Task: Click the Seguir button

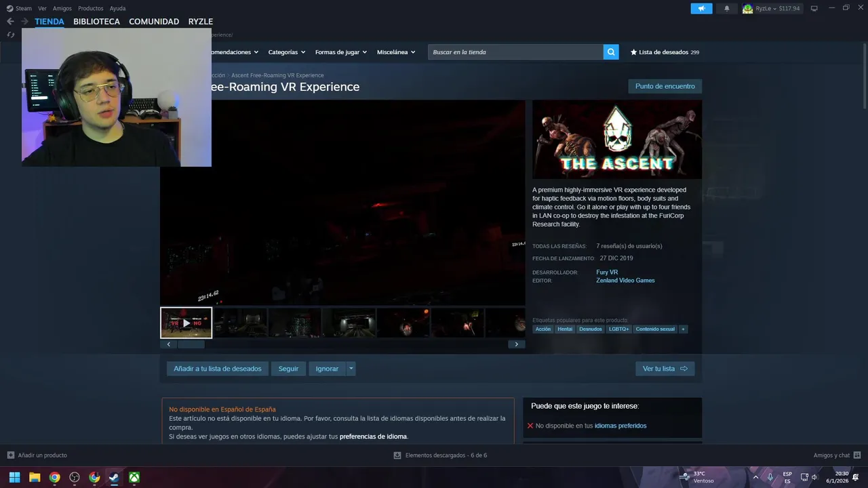Action: click(288, 369)
